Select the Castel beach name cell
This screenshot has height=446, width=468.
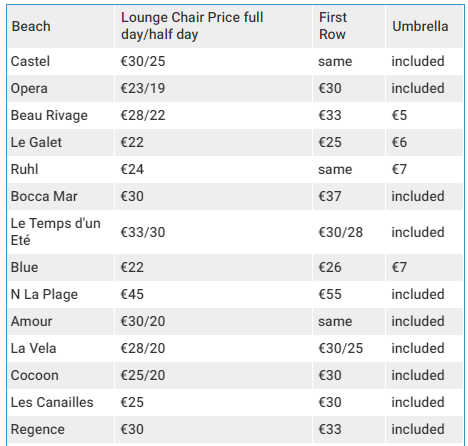(61, 61)
